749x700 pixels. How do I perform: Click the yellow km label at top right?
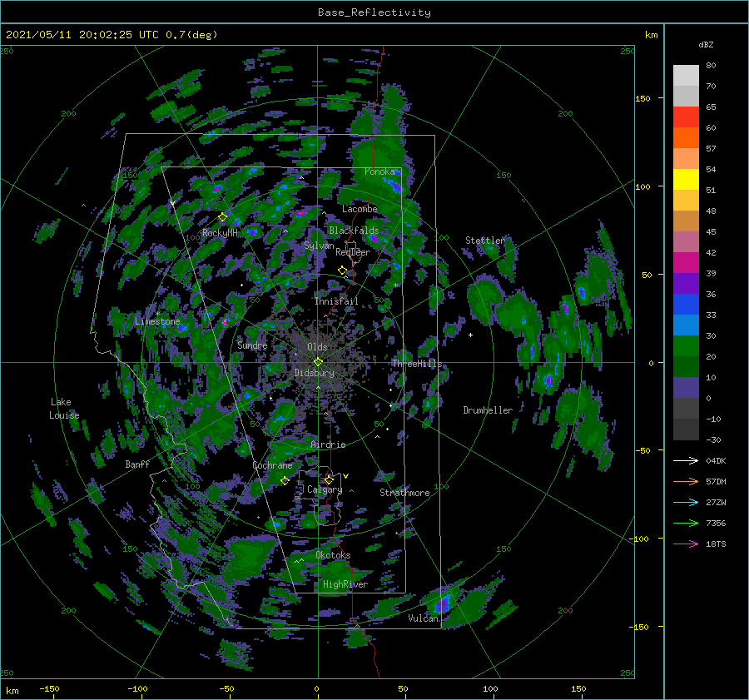point(651,35)
